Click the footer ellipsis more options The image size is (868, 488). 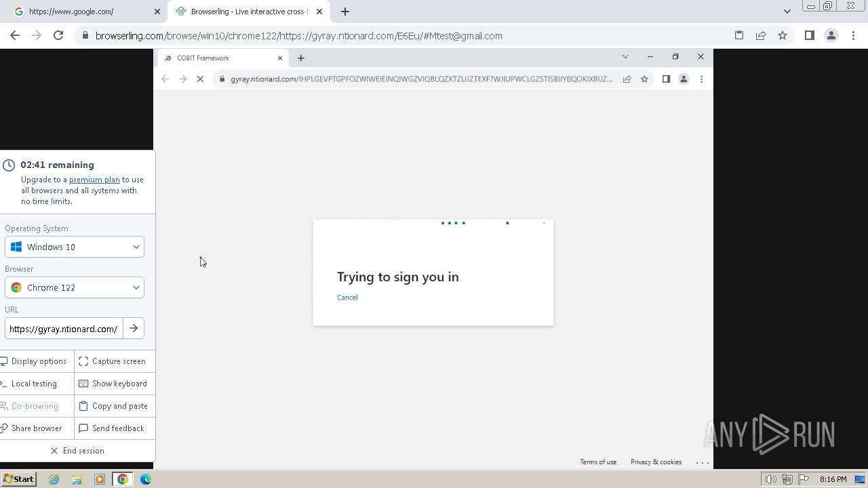[x=703, y=462]
